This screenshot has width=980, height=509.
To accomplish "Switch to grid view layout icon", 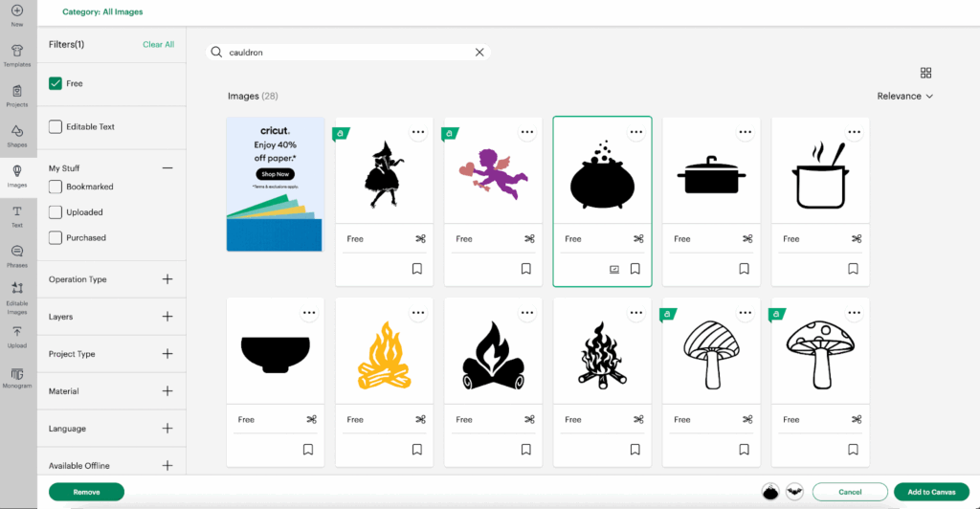I will (x=925, y=73).
